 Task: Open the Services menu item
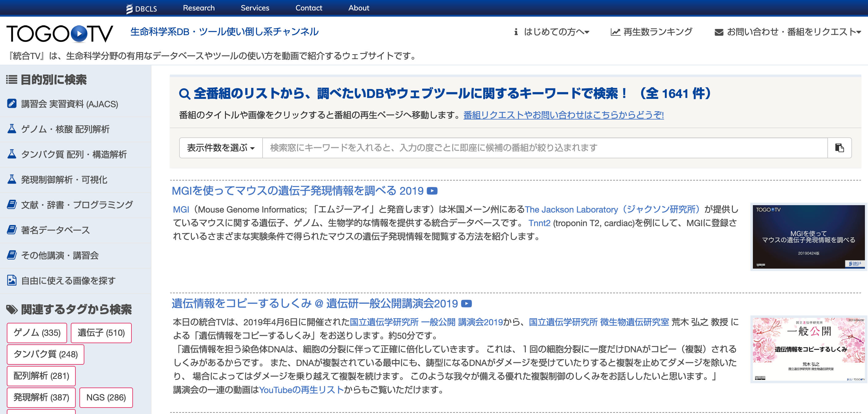tap(255, 8)
